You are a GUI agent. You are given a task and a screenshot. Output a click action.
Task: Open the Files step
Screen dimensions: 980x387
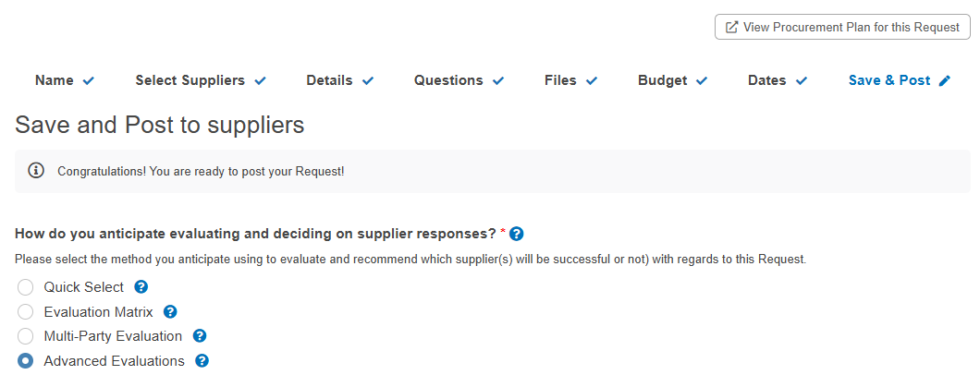tap(570, 80)
